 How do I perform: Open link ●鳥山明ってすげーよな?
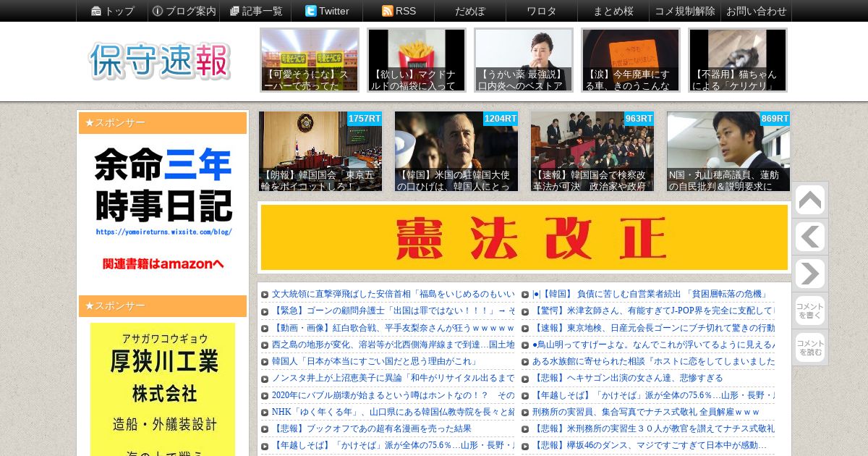[x=653, y=345]
